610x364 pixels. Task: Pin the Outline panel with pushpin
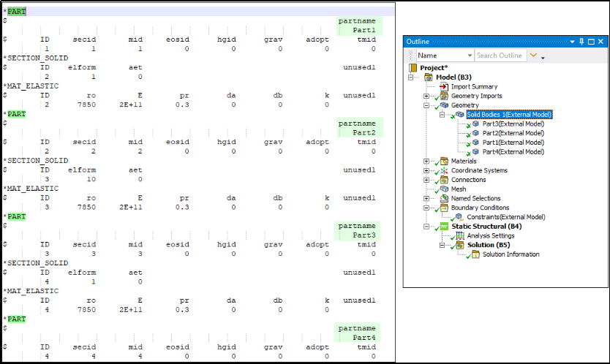click(x=581, y=42)
